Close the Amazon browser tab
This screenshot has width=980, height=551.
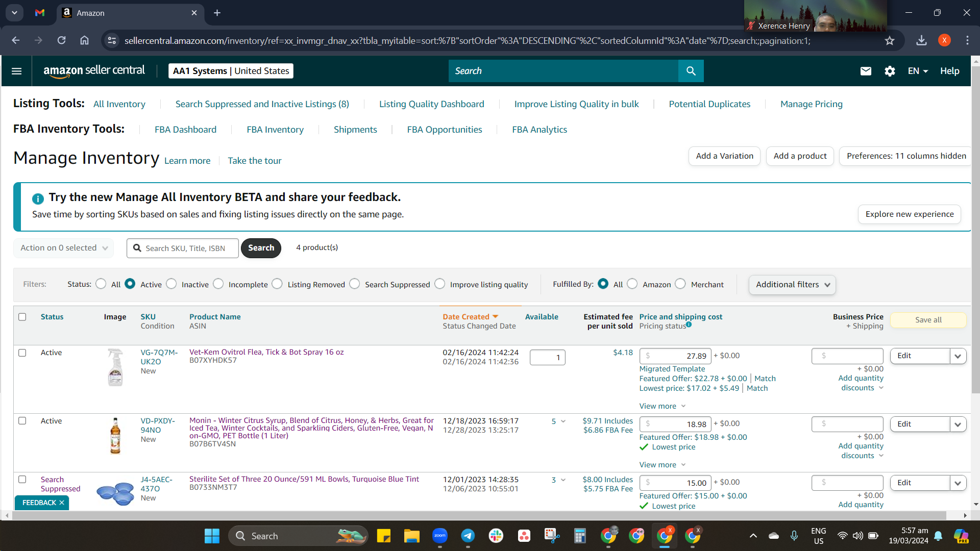194,13
